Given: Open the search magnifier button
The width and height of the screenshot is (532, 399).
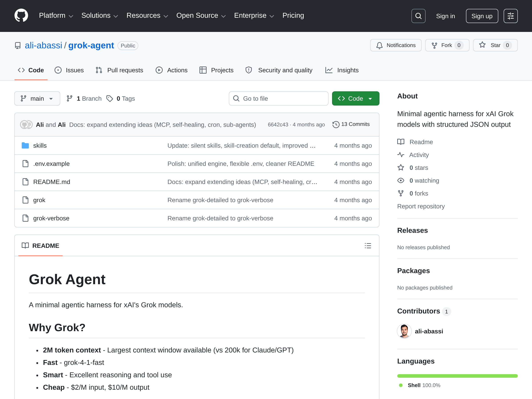Looking at the screenshot, I should (418, 16).
